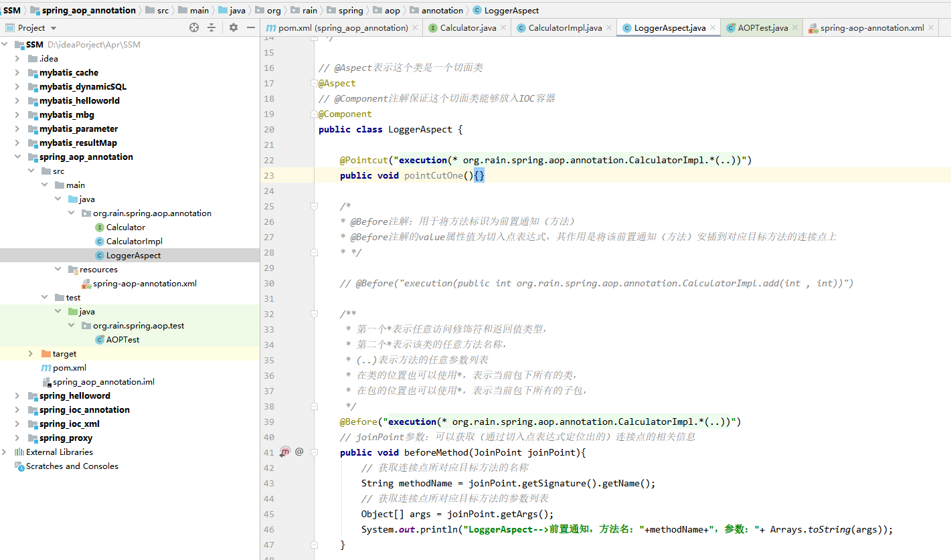Close the CalculatorImpl.java tab
The image size is (951, 560).
coord(609,28)
